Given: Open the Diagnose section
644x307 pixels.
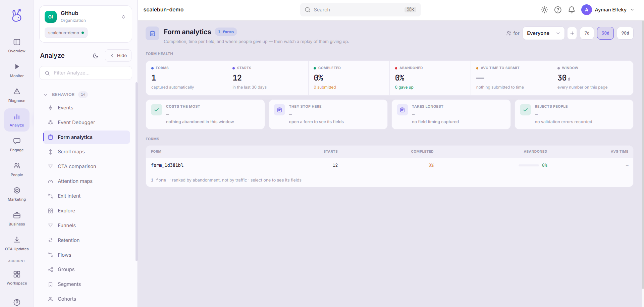Looking at the screenshot, I should (17, 95).
